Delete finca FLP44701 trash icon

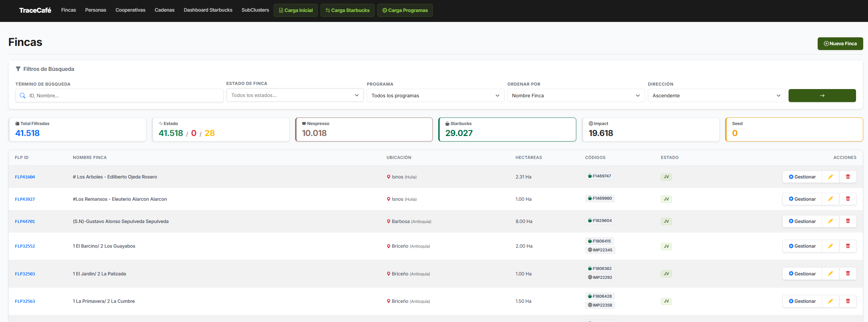[x=848, y=221]
